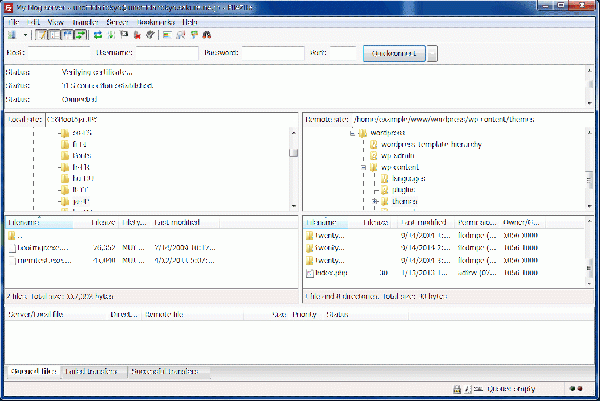Collapse the wordpress folder in remote tree
Screen dimensions: 600x401
point(352,133)
